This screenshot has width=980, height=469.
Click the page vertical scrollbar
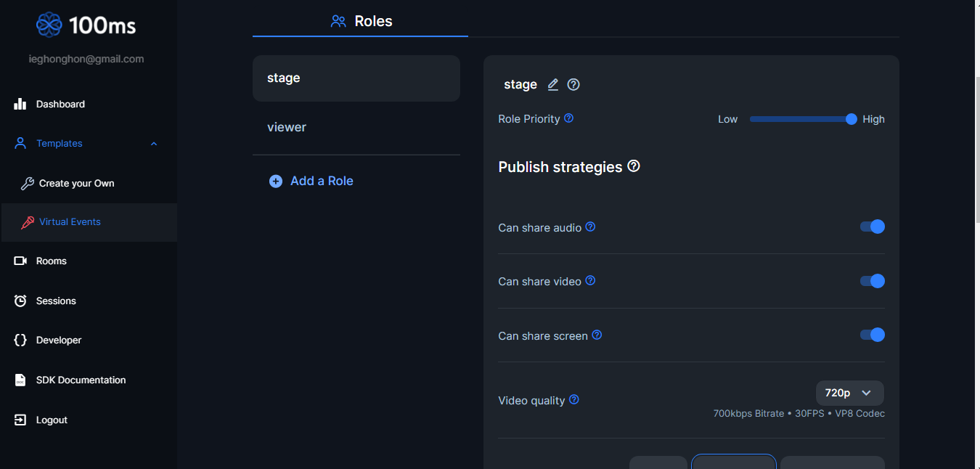(977, 218)
